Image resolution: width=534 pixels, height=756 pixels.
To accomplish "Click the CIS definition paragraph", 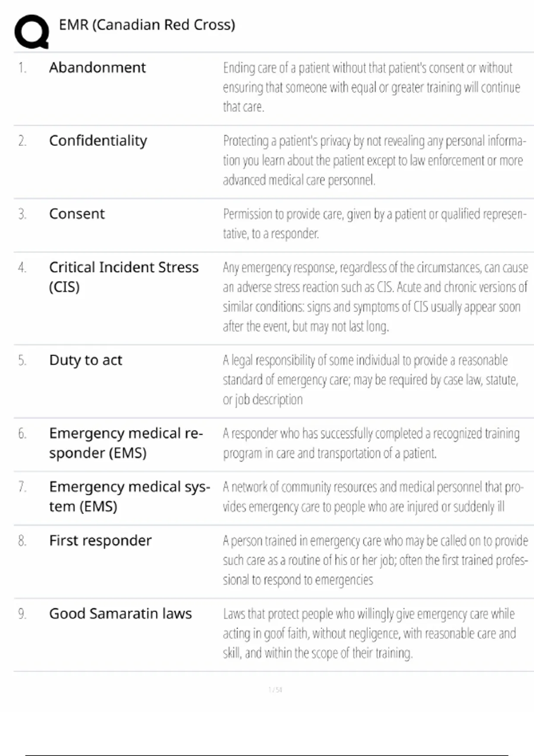I will click(x=375, y=297).
